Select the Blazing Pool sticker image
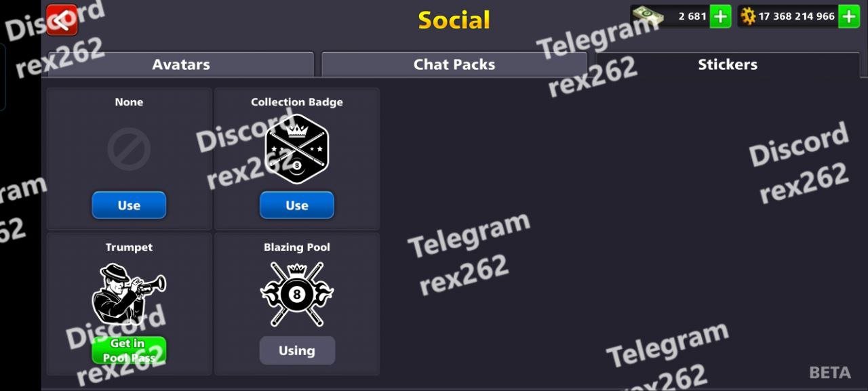The image size is (868, 391). pos(296,295)
